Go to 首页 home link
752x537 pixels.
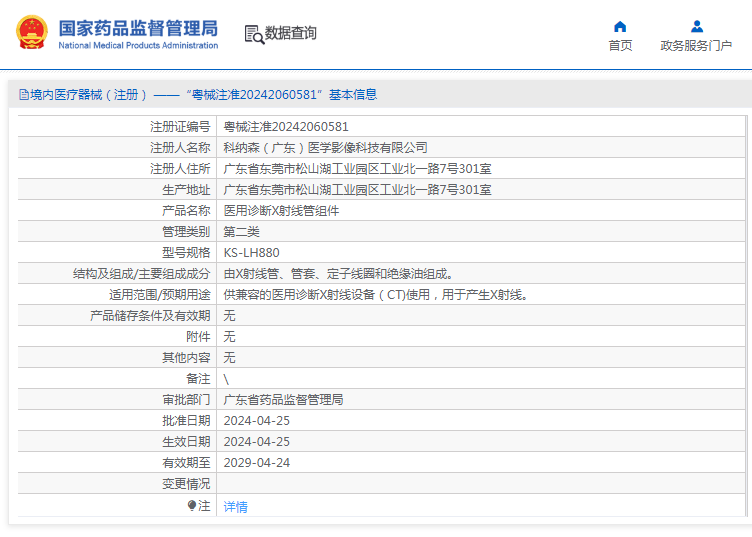[620, 46]
